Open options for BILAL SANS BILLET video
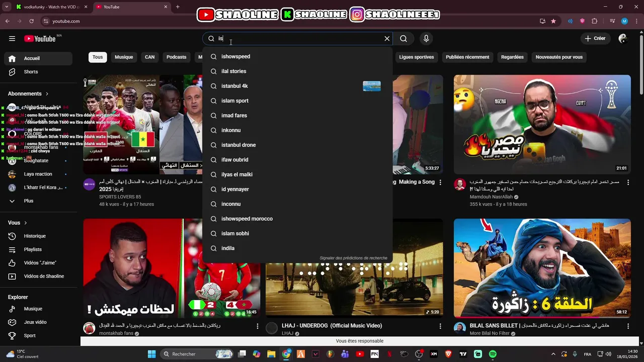This screenshot has width=644, height=362. (628, 326)
